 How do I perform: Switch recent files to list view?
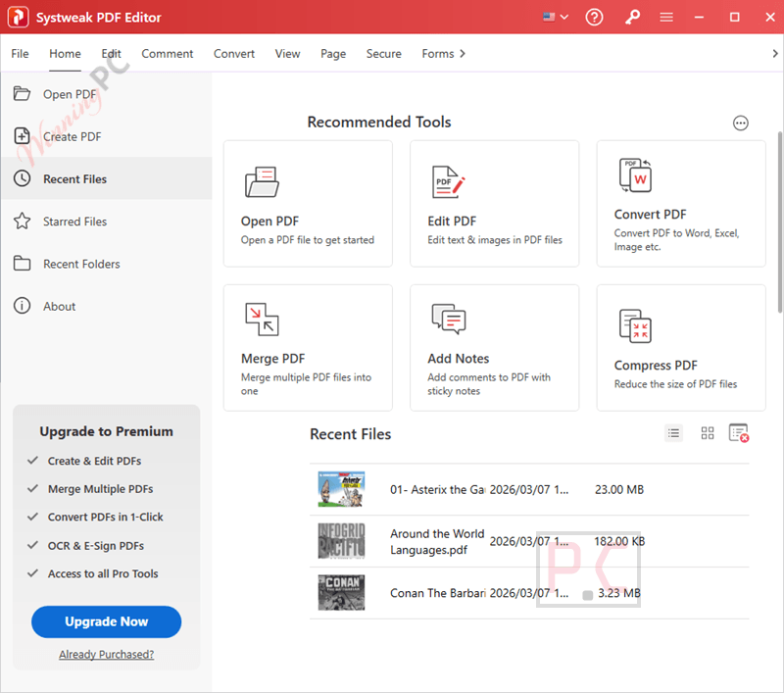click(673, 433)
